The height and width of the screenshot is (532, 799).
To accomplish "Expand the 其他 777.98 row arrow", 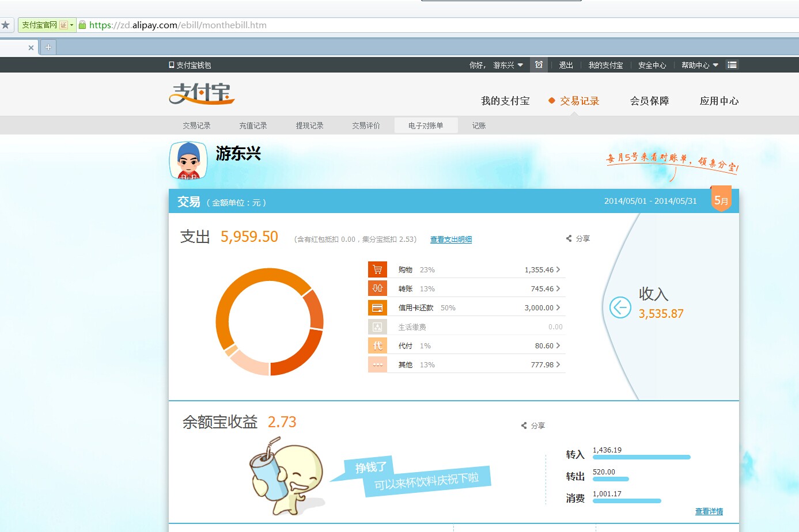I will click(x=558, y=364).
